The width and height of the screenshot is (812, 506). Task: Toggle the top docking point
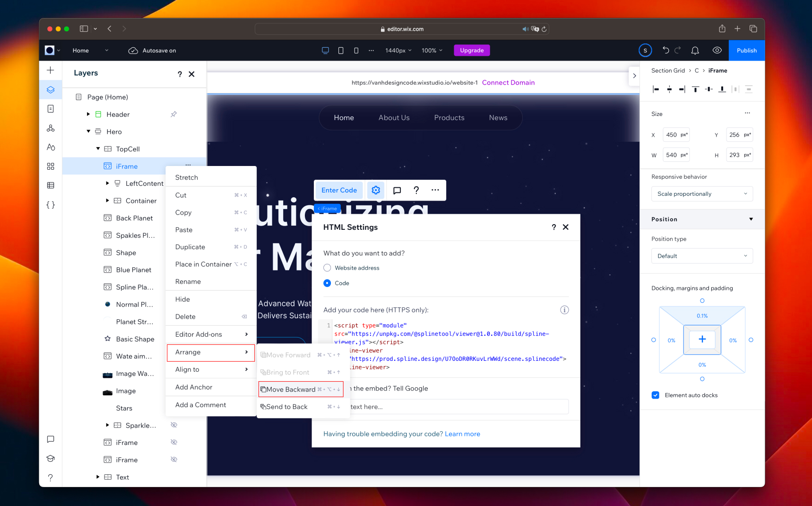[702, 301]
